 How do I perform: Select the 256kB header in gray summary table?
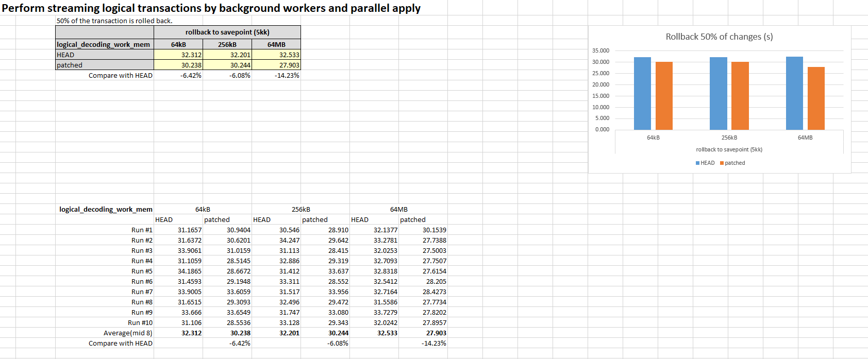tap(227, 45)
